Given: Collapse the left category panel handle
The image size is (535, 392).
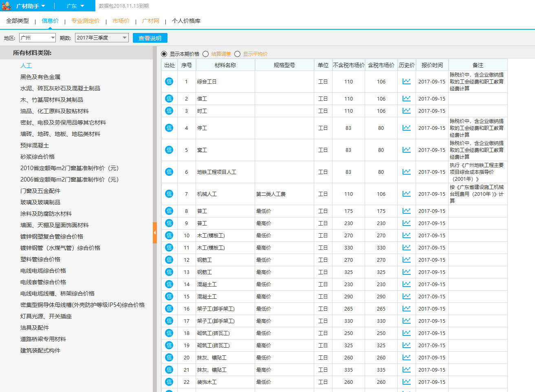Looking at the screenshot, I should tap(155, 233).
